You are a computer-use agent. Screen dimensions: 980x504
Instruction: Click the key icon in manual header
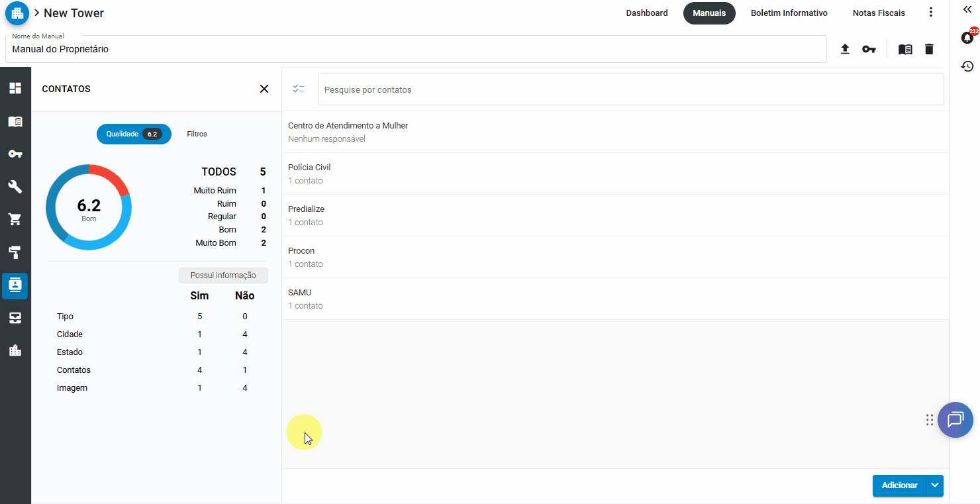pyautogui.click(x=869, y=49)
